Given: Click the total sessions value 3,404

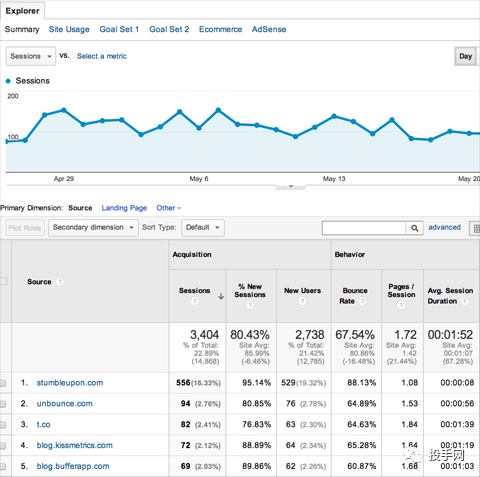Looking at the screenshot, I should point(204,335).
